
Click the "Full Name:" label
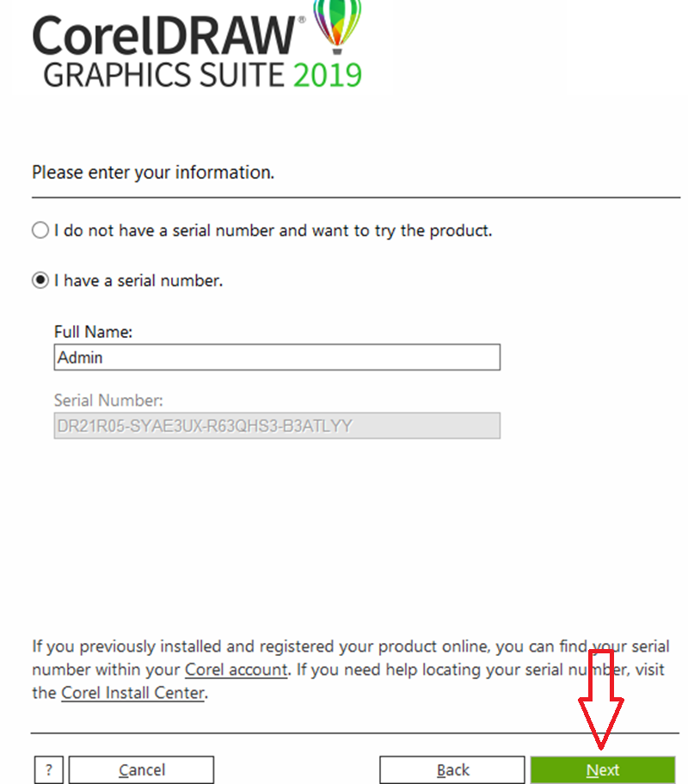click(x=93, y=331)
